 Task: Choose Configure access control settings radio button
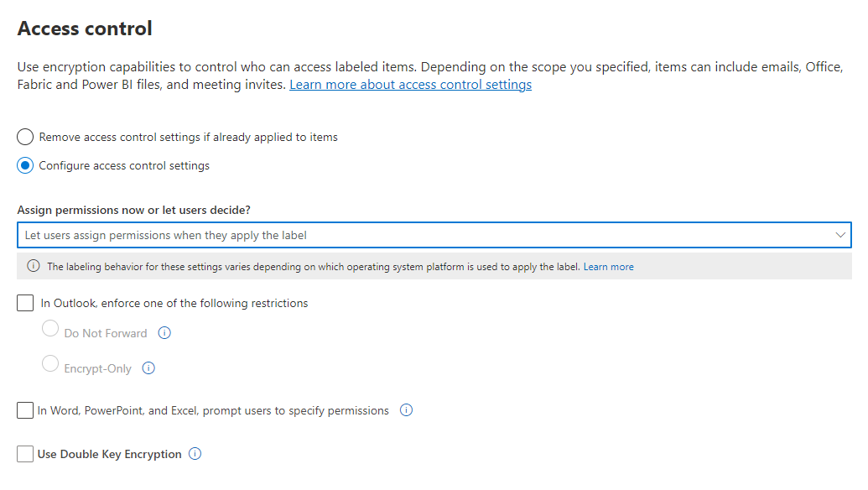[x=25, y=165]
